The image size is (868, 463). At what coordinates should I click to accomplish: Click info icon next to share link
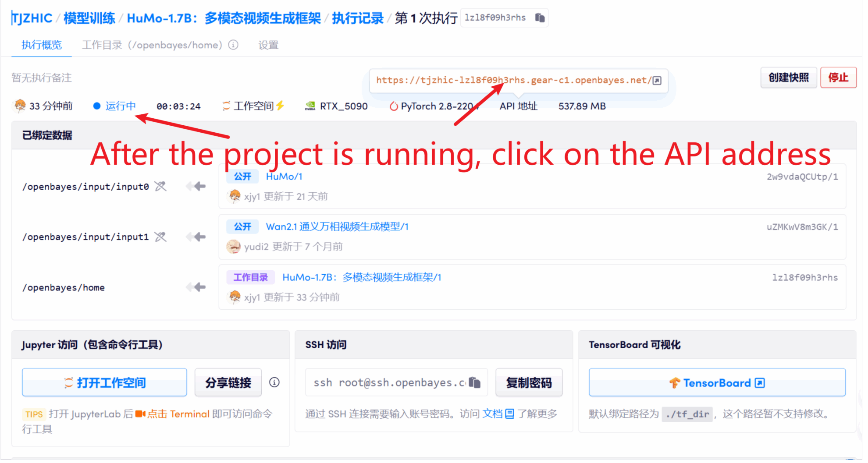click(274, 382)
